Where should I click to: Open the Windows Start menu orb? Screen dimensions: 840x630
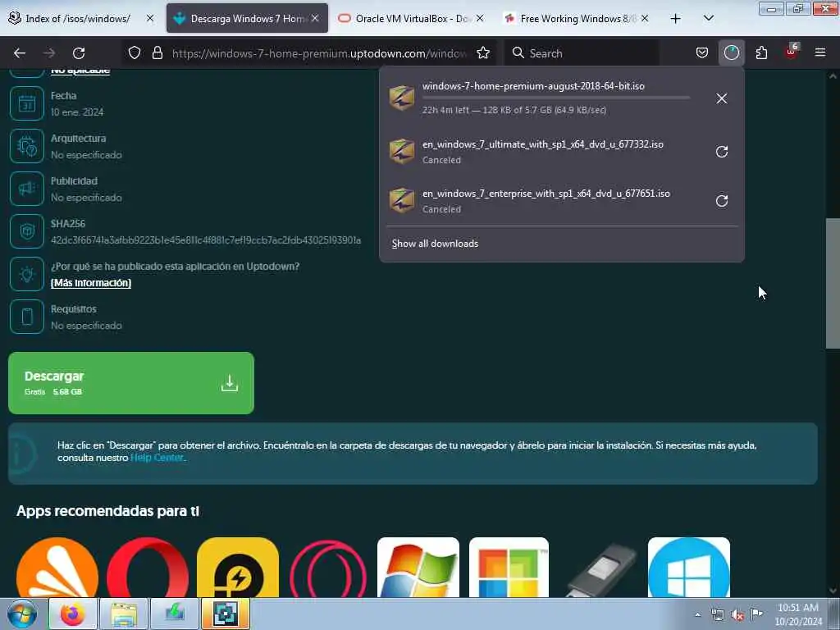coord(22,614)
